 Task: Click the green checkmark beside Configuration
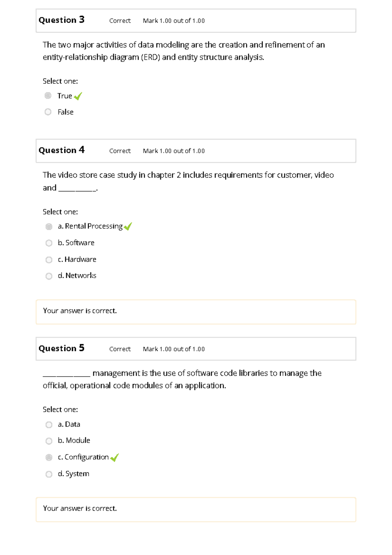(115, 457)
